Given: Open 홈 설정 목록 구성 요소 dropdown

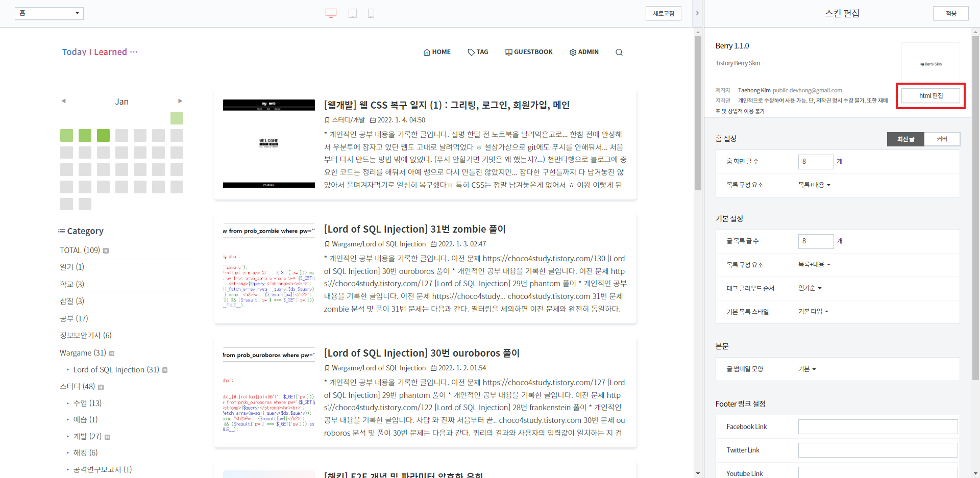Looking at the screenshot, I should tap(814, 185).
